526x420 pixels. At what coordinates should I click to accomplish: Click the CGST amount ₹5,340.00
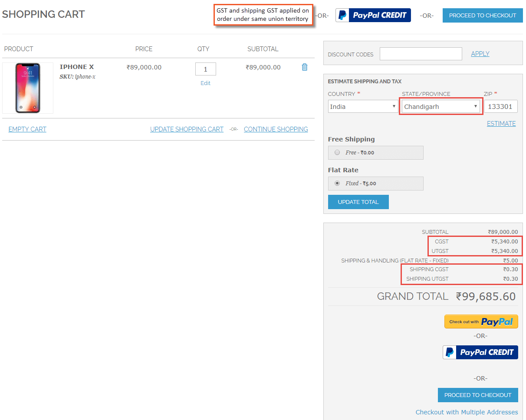505,242
